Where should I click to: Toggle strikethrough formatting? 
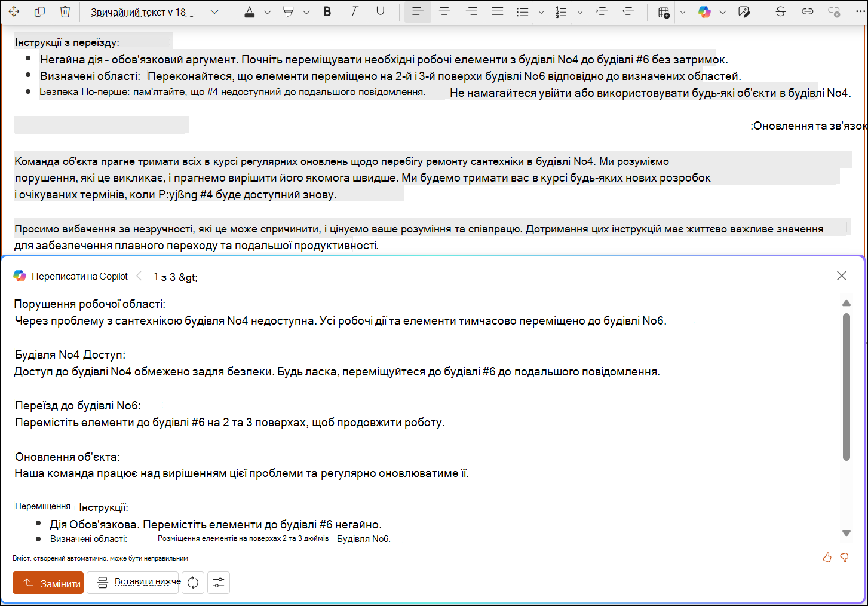pyautogui.click(x=780, y=12)
